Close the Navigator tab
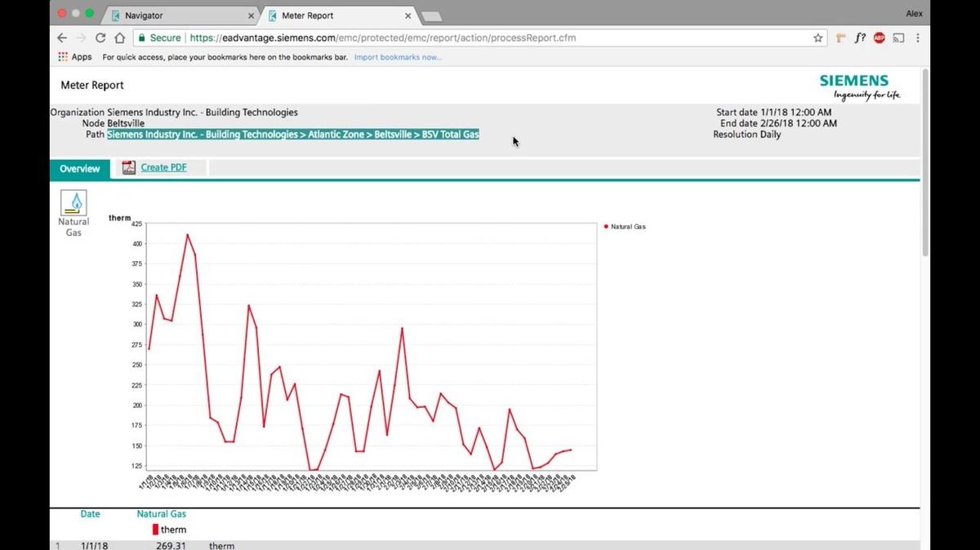This screenshot has width=980, height=550. (250, 16)
